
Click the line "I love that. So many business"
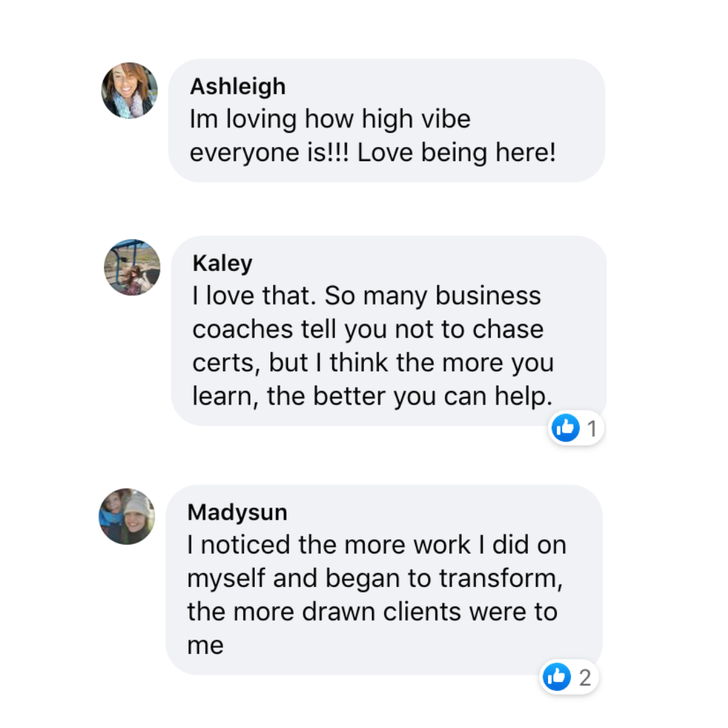coord(367,296)
